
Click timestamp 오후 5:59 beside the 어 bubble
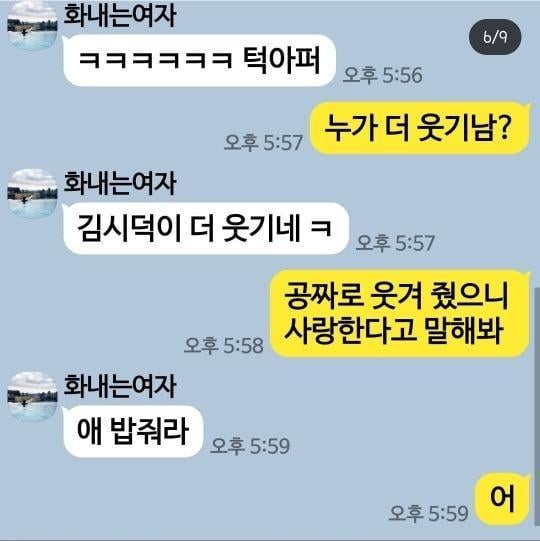[429, 513]
